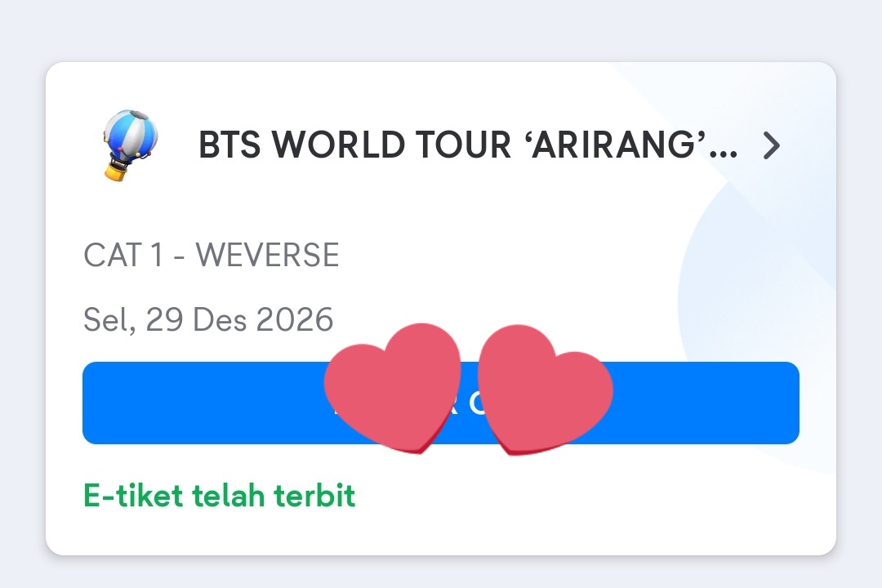Click the word terbit in the green status
882x588 pixels.
click(314, 495)
